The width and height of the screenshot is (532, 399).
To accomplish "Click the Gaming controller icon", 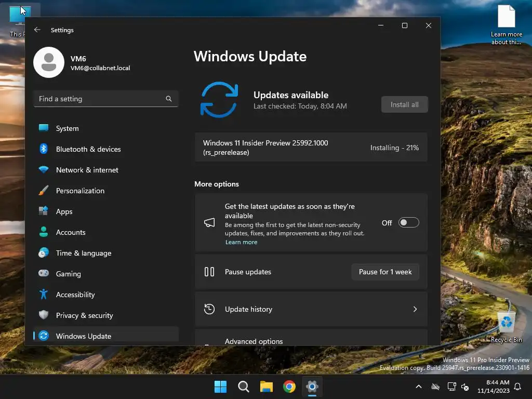I will coord(44,273).
